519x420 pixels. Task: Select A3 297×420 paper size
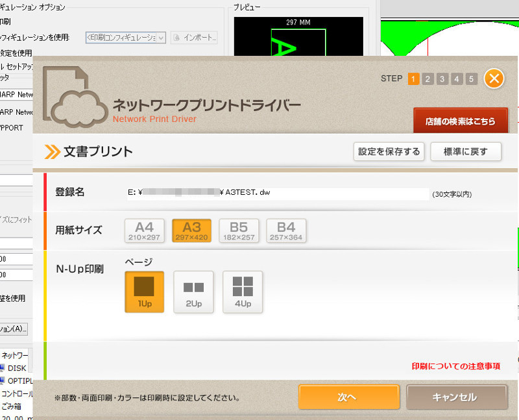(x=191, y=231)
